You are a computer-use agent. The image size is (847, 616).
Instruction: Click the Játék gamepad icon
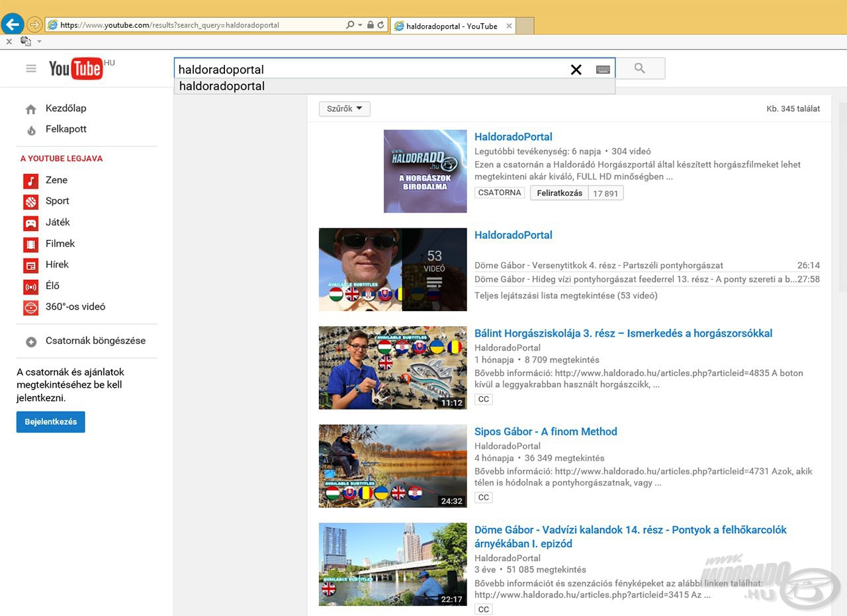[x=31, y=223]
